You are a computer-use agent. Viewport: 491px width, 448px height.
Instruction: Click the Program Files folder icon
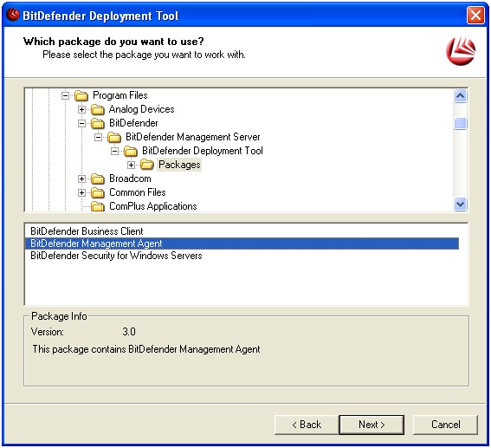[81, 95]
